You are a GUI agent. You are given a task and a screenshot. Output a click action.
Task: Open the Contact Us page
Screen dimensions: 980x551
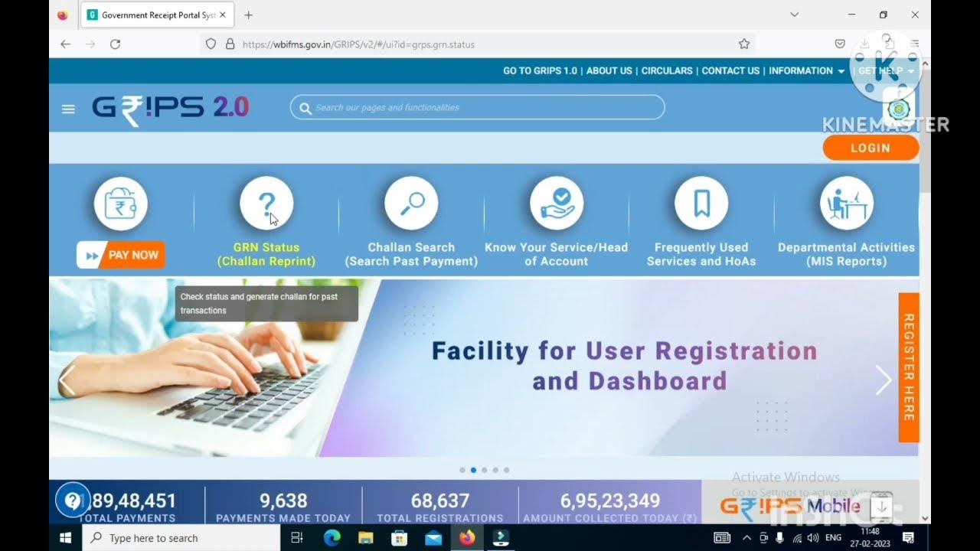click(730, 70)
